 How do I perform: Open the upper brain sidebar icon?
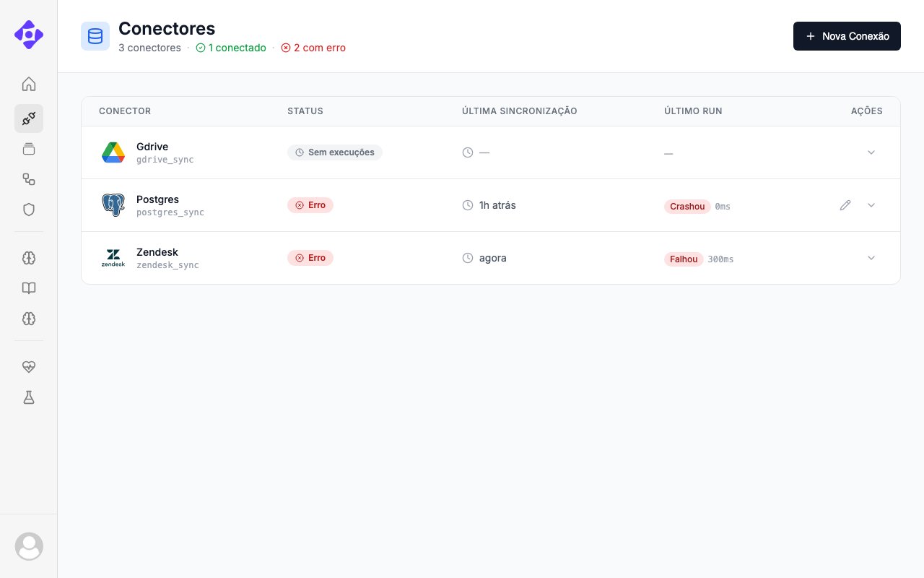[29, 258]
